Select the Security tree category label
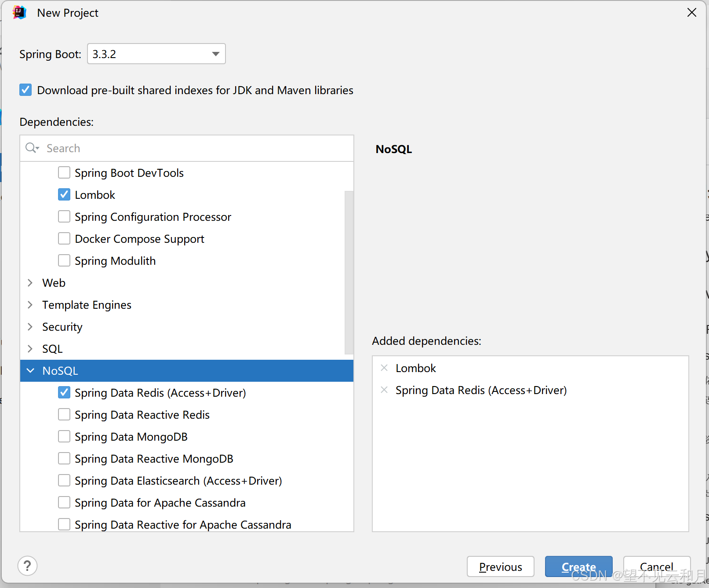This screenshot has width=709, height=588. point(62,327)
